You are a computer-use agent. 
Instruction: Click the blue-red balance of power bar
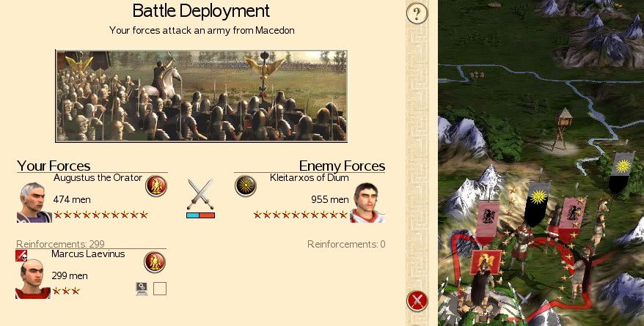click(200, 215)
